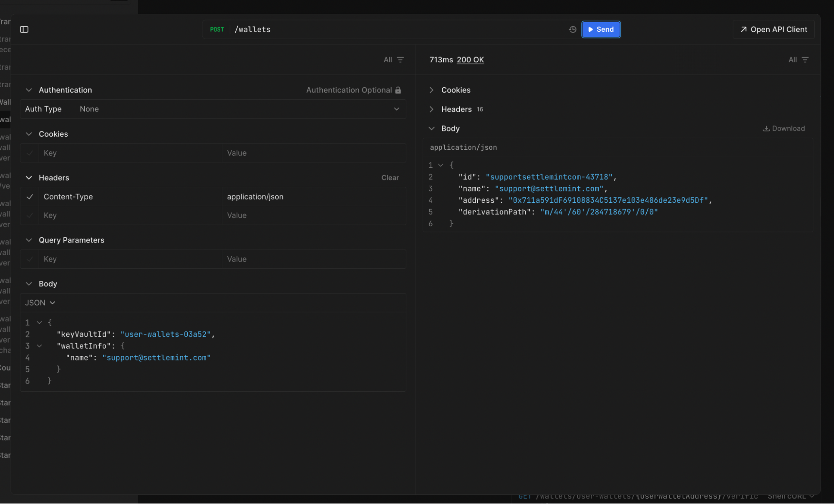Open request sections All filter

[x=393, y=60]
